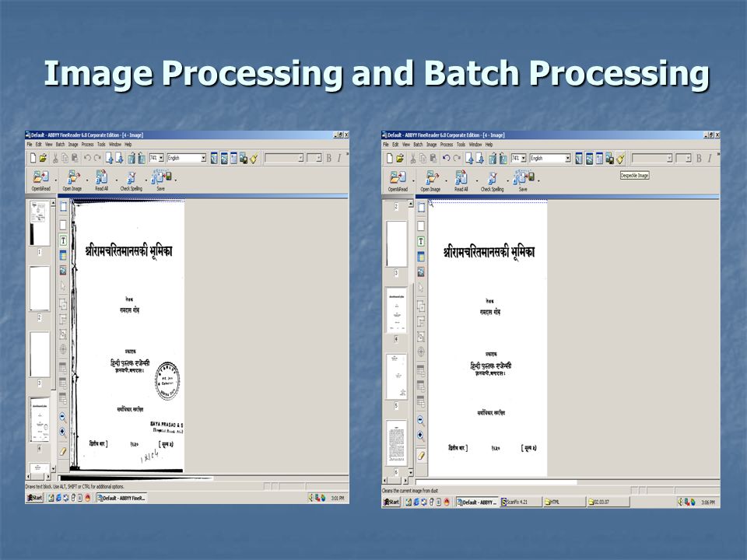Toggle Bold formatting in left window

pyautogui.click(x=328, y=158)
